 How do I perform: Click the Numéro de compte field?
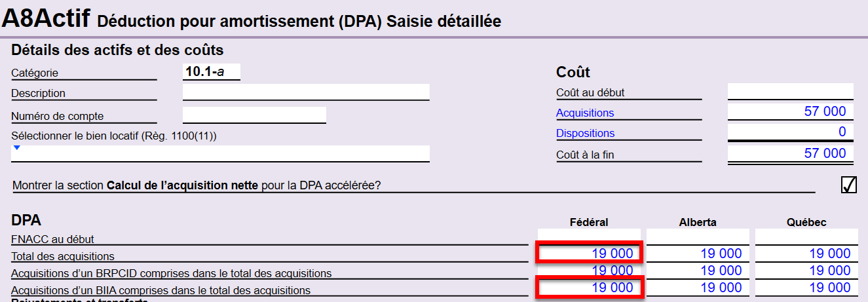click(254, 115)
